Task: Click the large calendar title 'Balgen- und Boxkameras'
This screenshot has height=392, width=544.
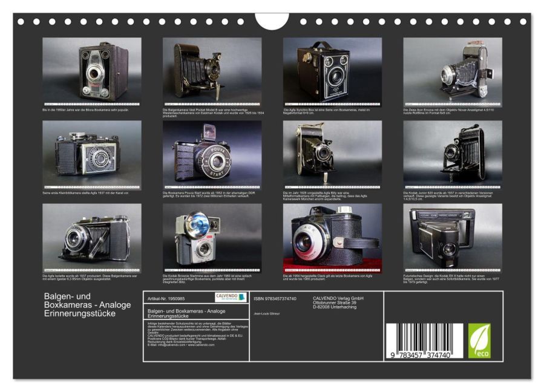Action: pyautogui.click(x=87, y=304)
